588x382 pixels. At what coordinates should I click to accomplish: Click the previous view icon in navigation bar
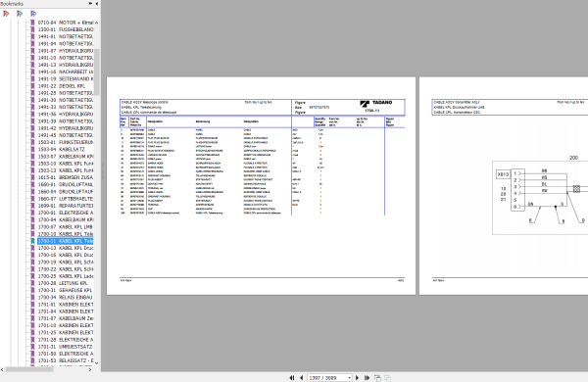(377, 378)
